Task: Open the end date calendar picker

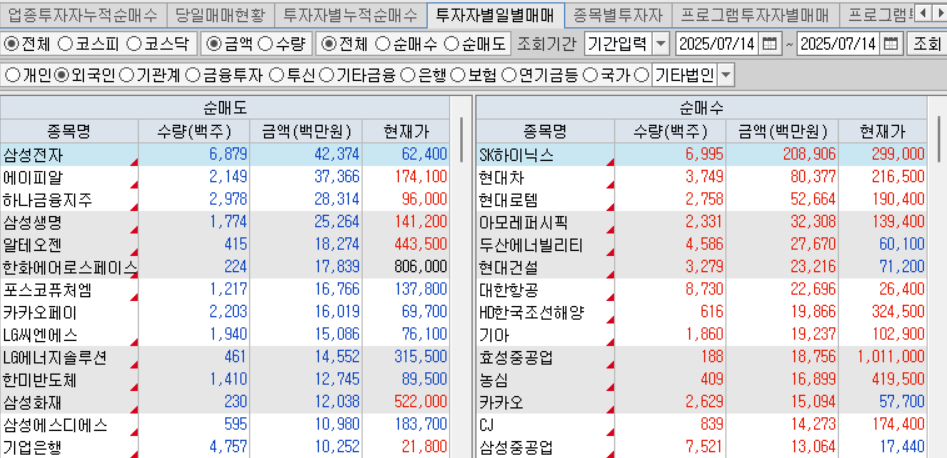Action: (891, 44)
